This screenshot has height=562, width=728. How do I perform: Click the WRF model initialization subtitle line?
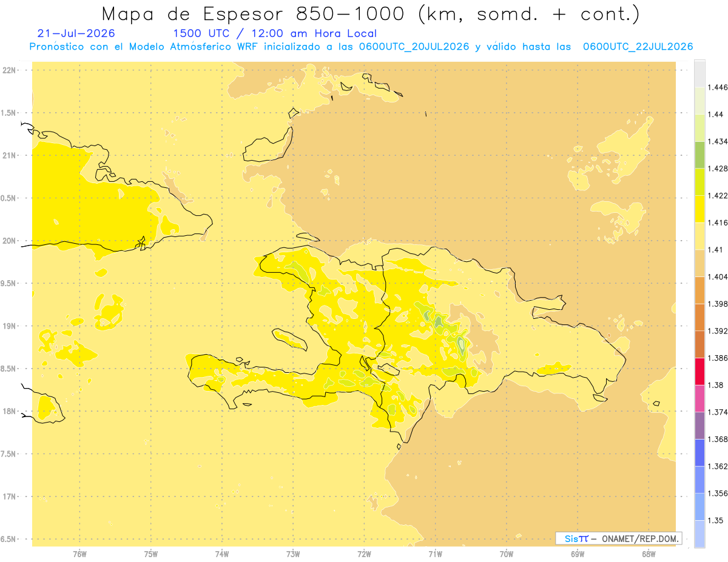pyautogui.click(x=361, y=47)
